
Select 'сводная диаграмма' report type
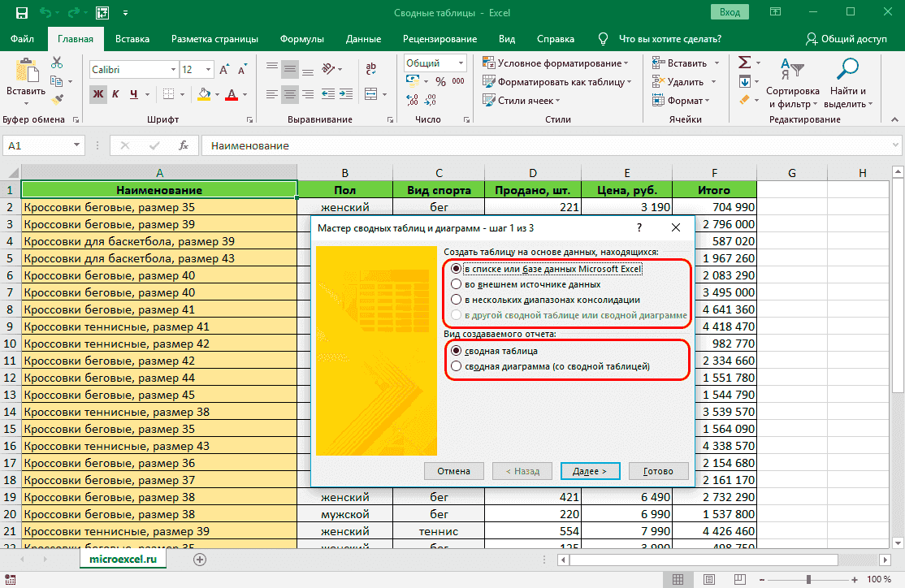tap(456, 366)
